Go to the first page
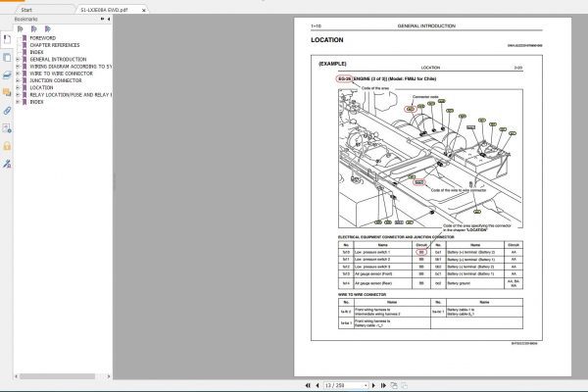The image size is (588, 392). [308, 385]
